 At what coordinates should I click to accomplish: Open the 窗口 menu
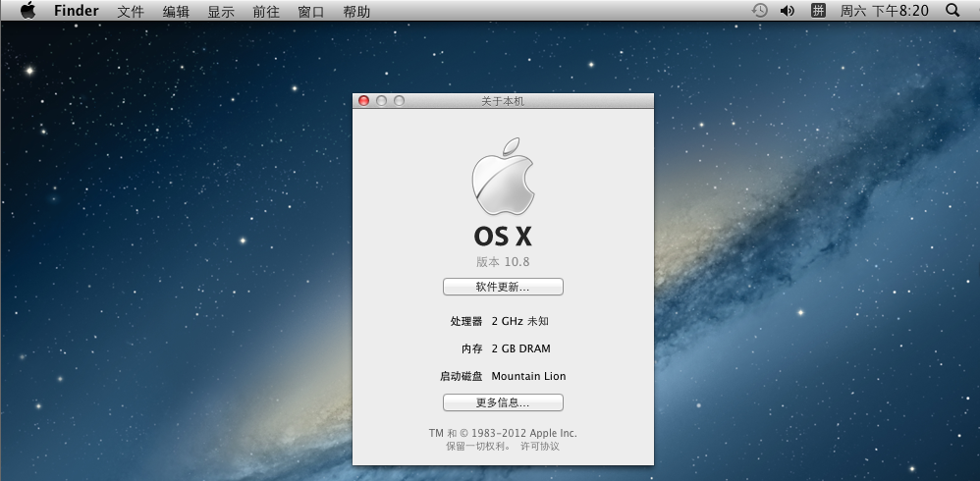coord(310,11)
